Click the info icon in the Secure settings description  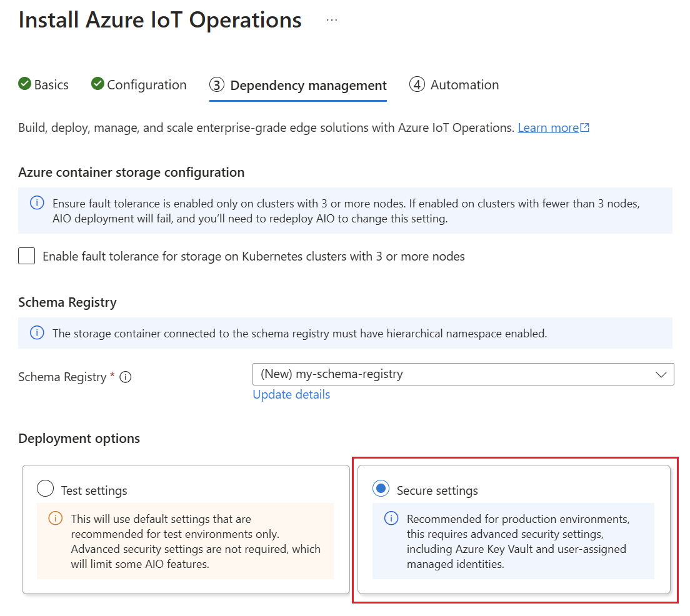391,519
